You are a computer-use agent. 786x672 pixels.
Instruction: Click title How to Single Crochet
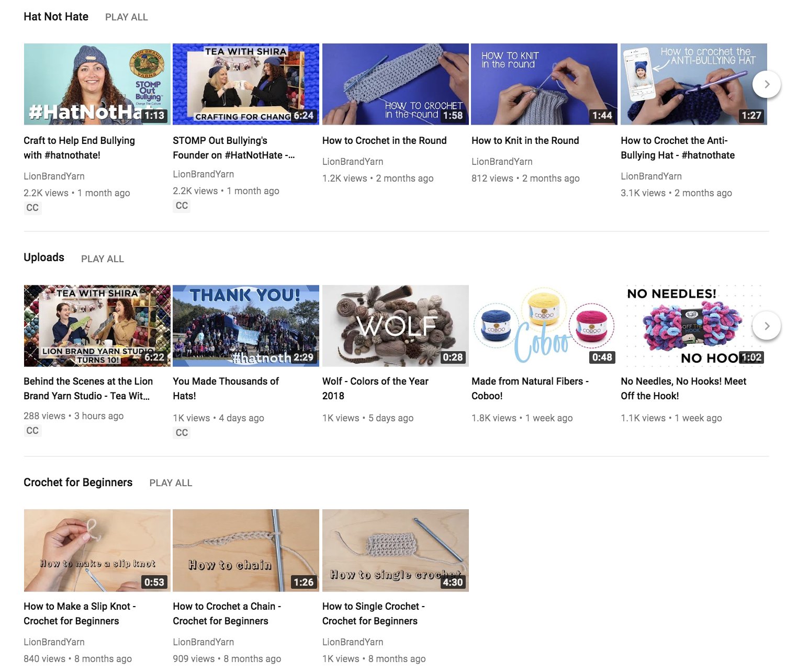click(374, 614)
